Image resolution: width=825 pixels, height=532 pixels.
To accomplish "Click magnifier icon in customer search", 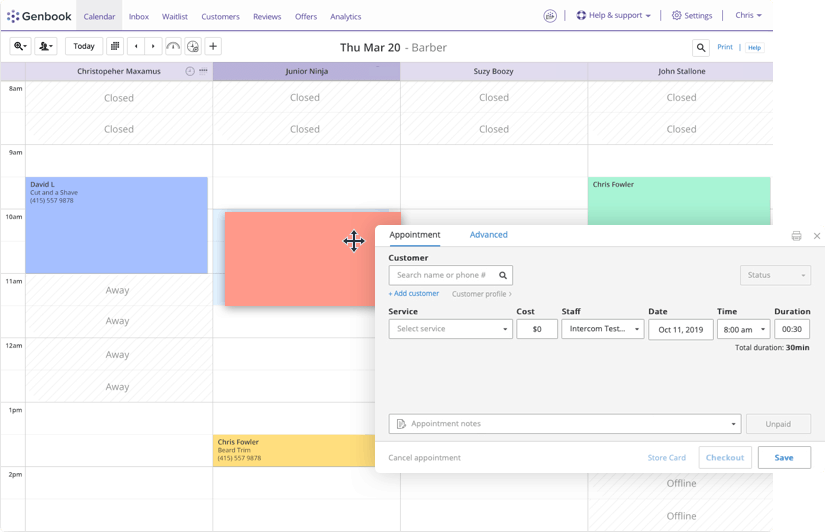I will pyautogui.click(x=503, y=275).
